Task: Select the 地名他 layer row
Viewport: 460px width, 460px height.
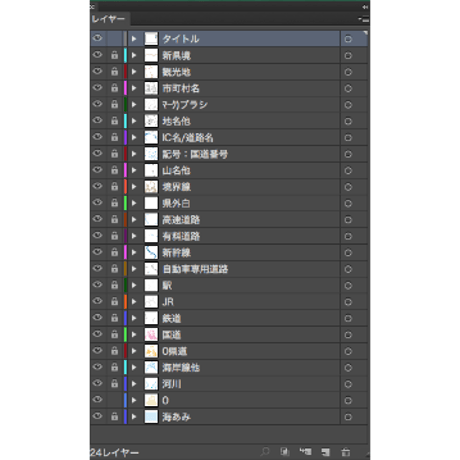Action: coord(229,121)
